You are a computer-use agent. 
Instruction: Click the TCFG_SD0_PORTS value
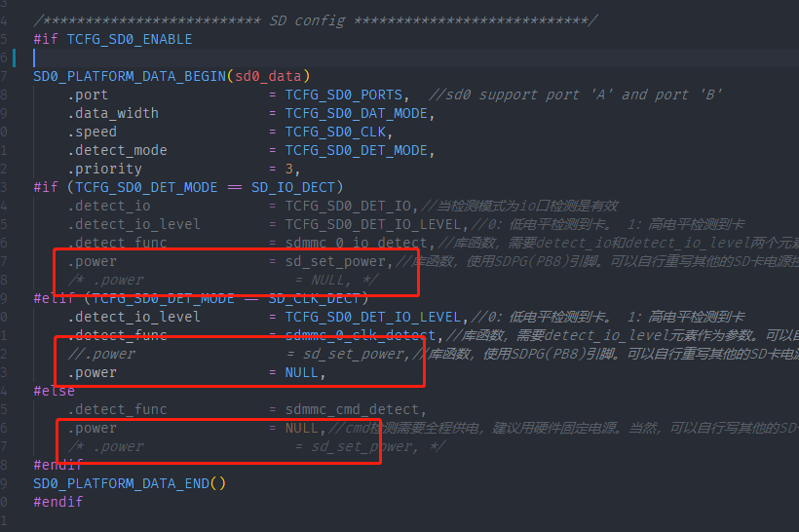(x=343, y=95)
